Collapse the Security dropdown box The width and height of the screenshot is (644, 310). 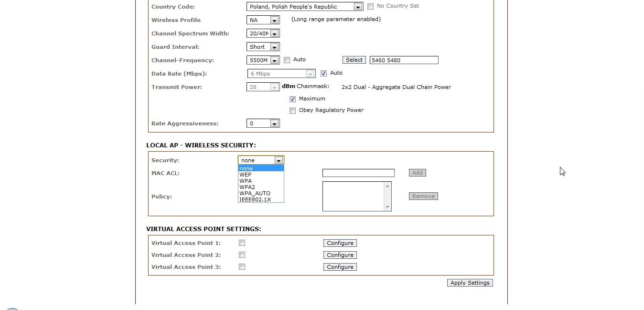point(261,160)
